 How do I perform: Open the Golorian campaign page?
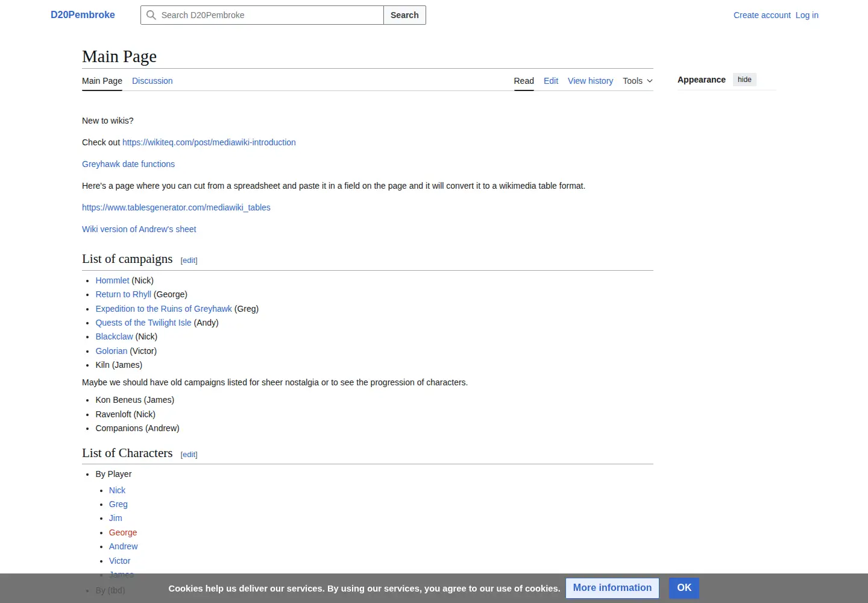pyautogui.click(x=112, y=351)
